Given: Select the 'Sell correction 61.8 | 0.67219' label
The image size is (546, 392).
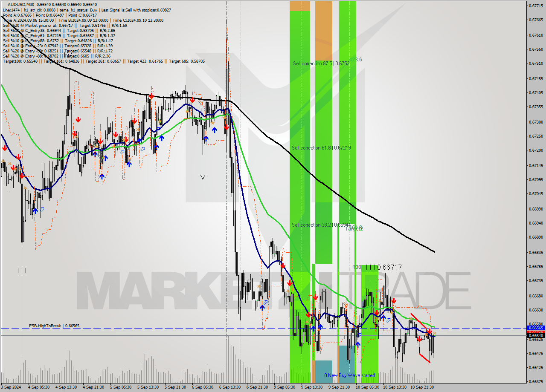Looking at the screenshot, I should 321,148.
